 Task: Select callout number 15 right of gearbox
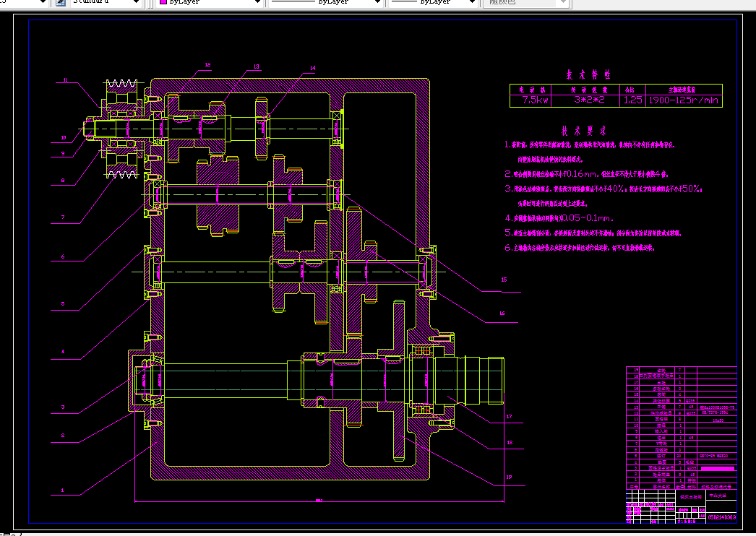click(x=504, y=280)
